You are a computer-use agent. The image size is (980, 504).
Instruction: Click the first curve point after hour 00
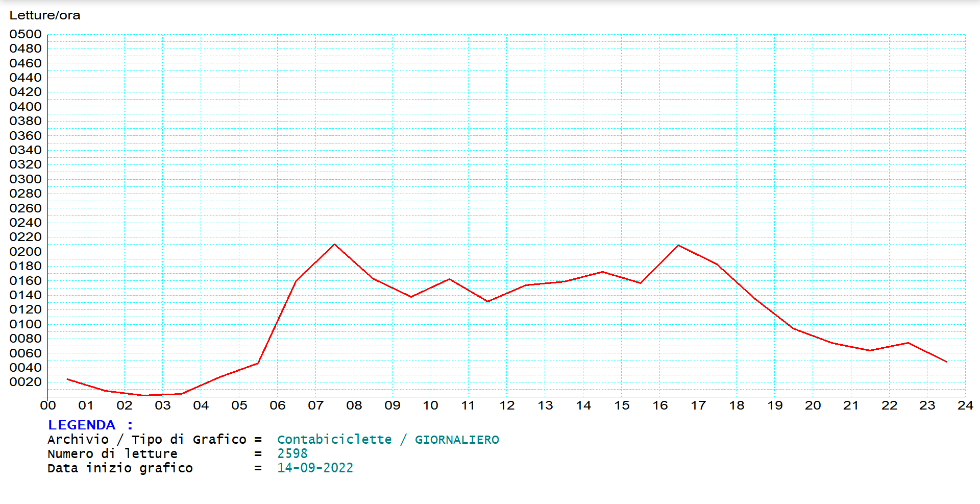point(67,379)
